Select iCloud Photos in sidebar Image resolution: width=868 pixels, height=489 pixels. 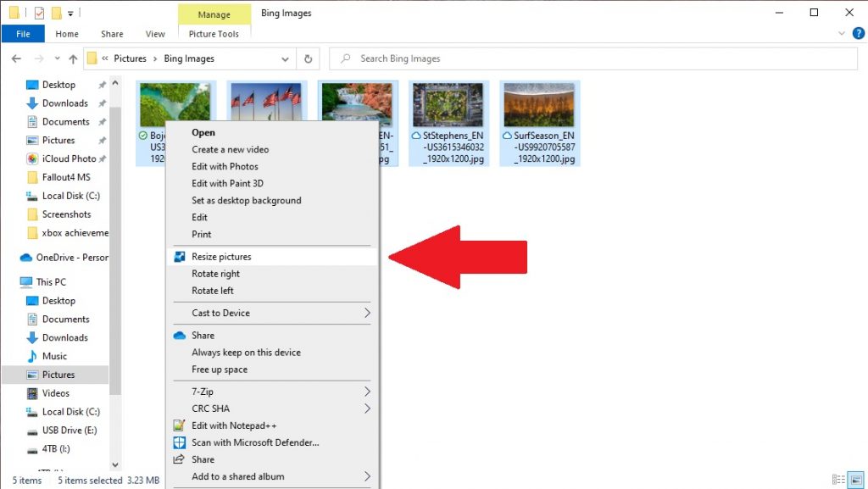[69, 158]
